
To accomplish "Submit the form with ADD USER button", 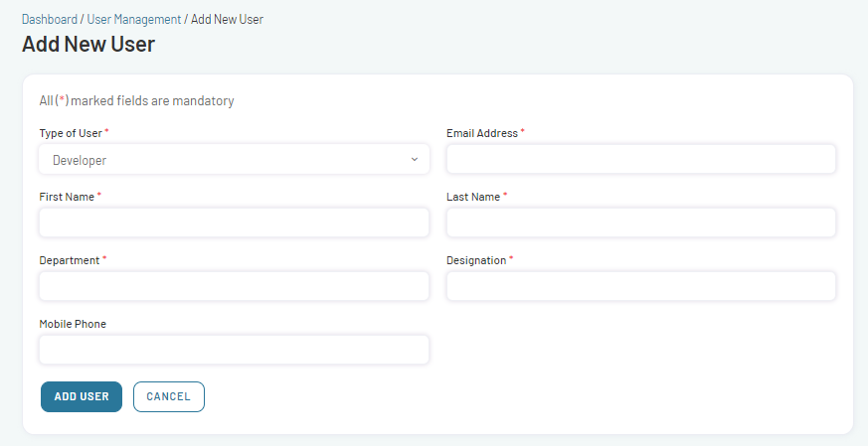I will point(82,396).
